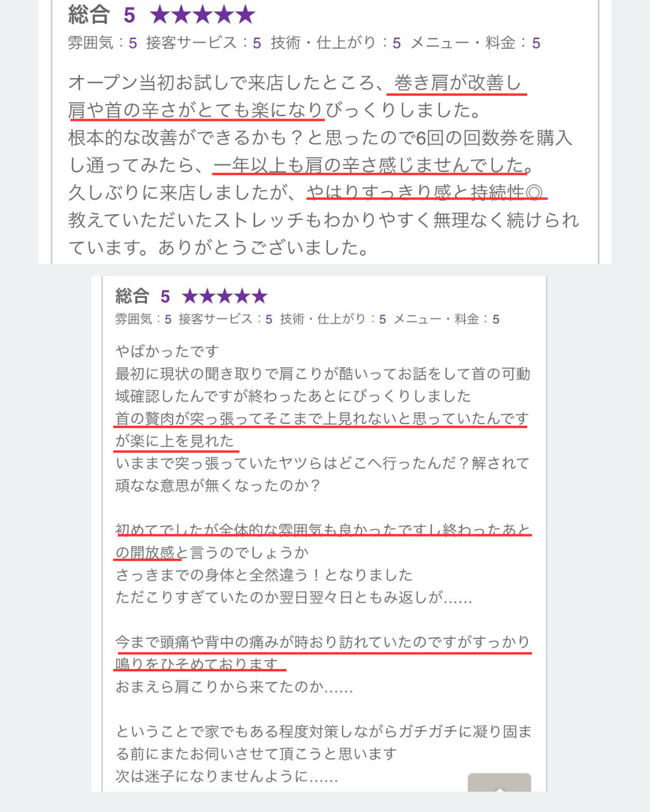
Task: Select the 総合 5 score in the second review
Action: (x=143, y=296)
